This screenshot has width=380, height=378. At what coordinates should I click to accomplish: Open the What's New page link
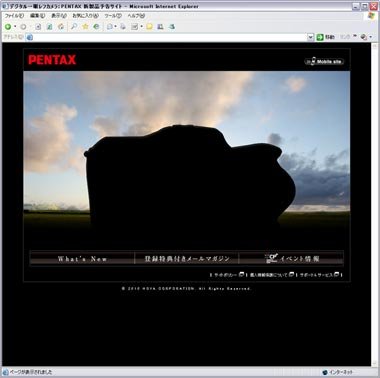(x=82, y=259)
